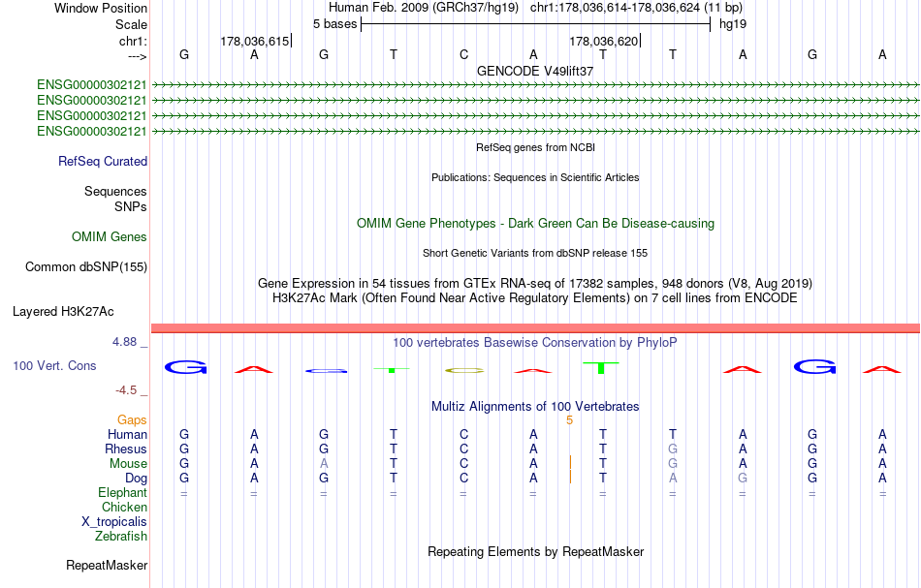Select the Rhesus alignment row label
The width and height of the screenshot is (921, 588).
126,449
